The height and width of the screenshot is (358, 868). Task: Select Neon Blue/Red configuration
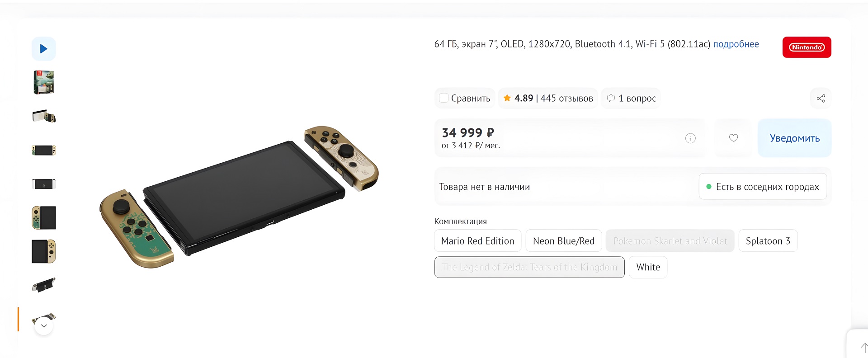click(563, 241)
